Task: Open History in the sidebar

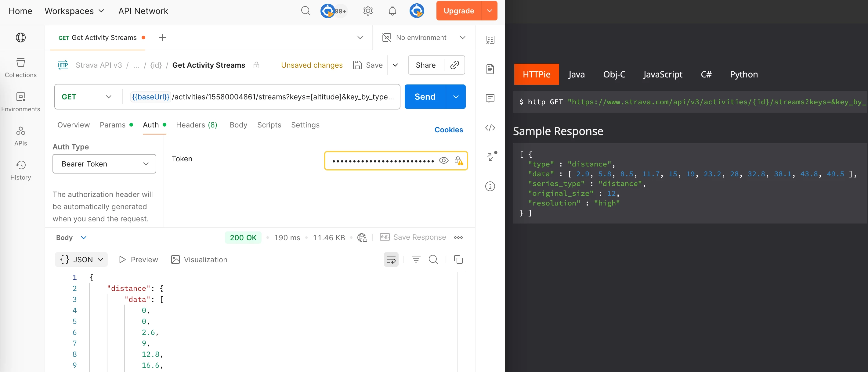Action: 20,170
